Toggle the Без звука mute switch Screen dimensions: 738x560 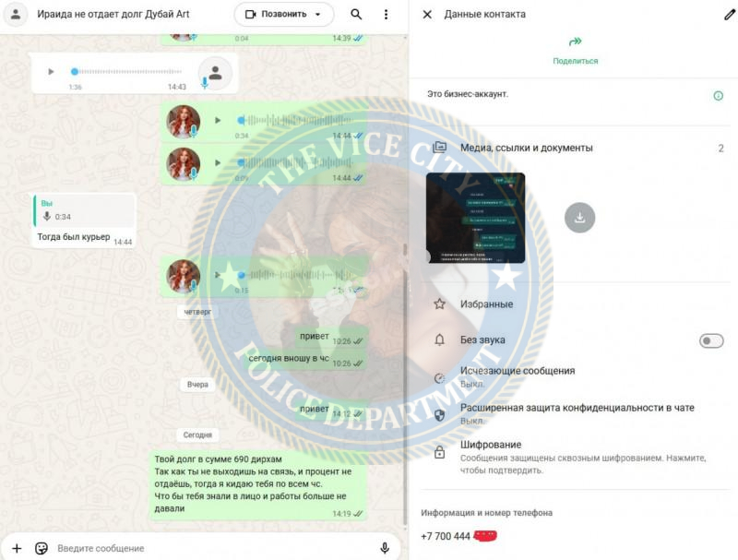point(711,340)
